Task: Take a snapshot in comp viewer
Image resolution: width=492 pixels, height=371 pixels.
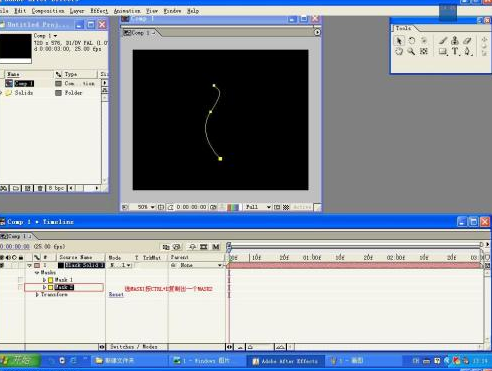Action: [213, 207]
